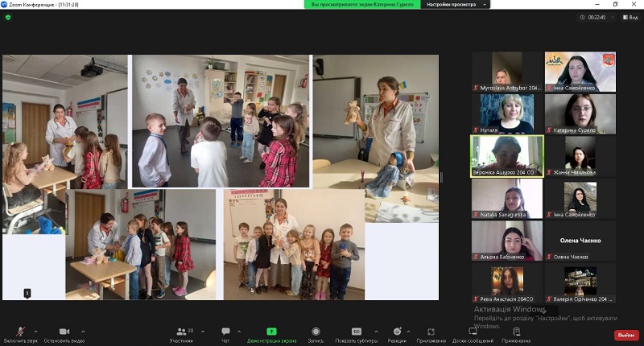Expand video options arrow next to camera
644x346 pixels.
[82, 331]
